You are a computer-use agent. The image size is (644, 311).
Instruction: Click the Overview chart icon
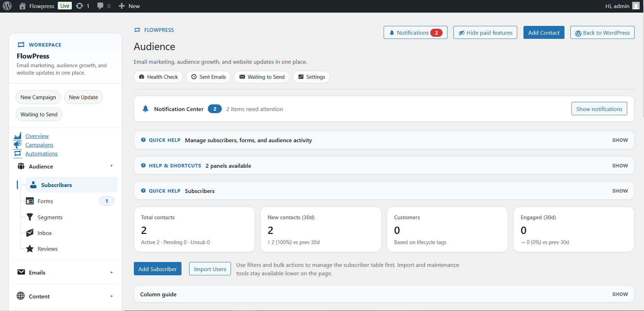18,136
